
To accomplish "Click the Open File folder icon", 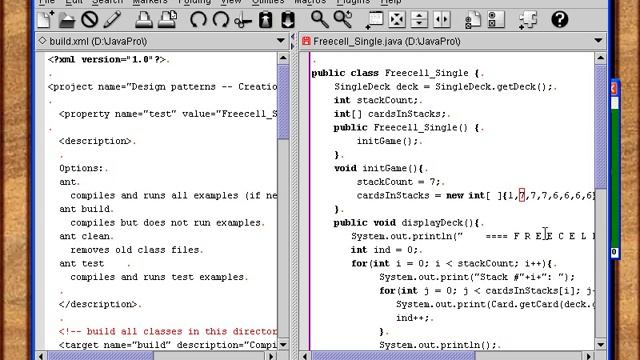I will 67,20.
